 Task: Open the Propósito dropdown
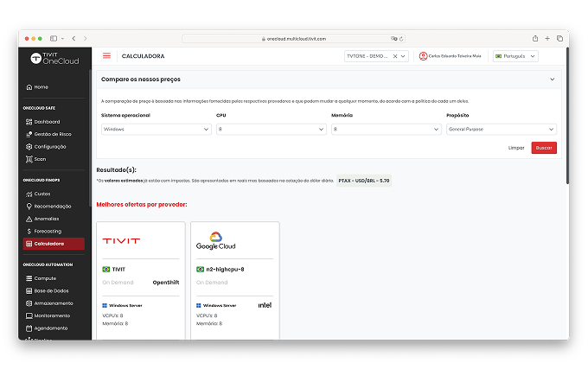tap(501, 129)
